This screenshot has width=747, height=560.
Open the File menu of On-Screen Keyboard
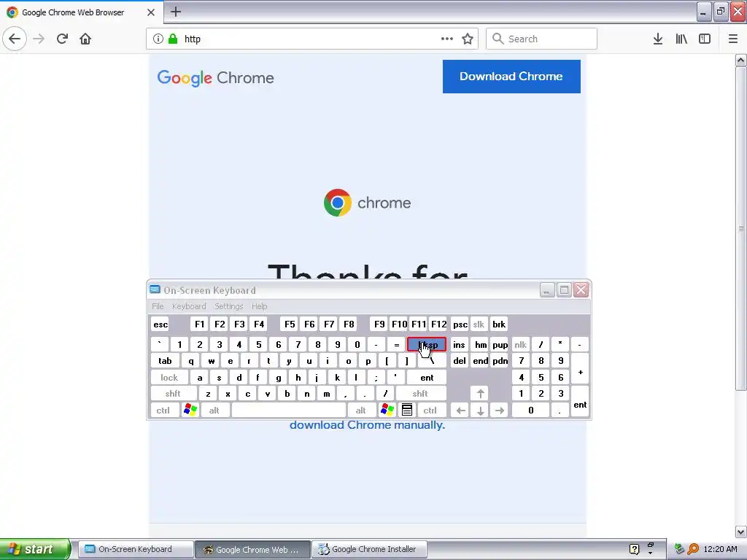coord(158,306)
